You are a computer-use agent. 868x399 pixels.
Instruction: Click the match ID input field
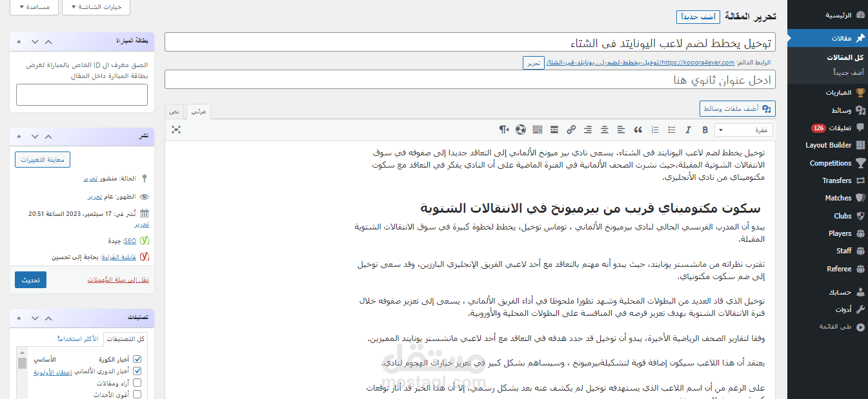(82, 95)
